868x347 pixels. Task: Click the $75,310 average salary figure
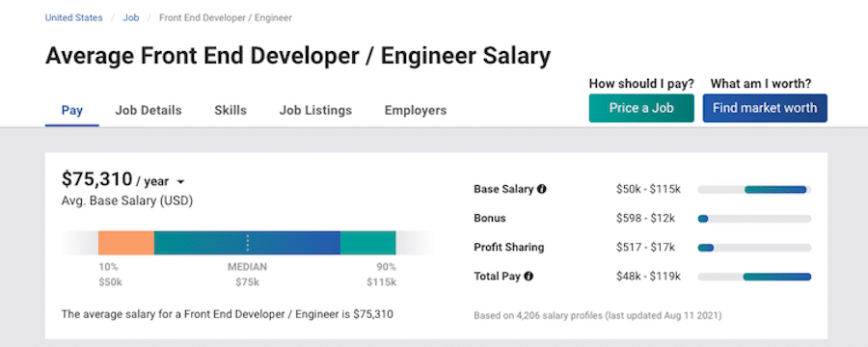click(96, 179)
